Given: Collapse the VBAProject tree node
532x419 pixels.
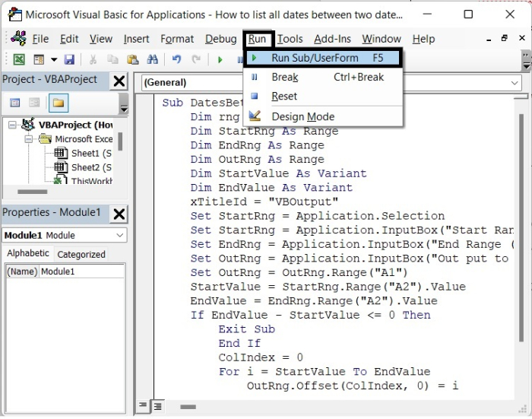Looking at the screenshot, I should pyautogui.click(x=12, y=125).
